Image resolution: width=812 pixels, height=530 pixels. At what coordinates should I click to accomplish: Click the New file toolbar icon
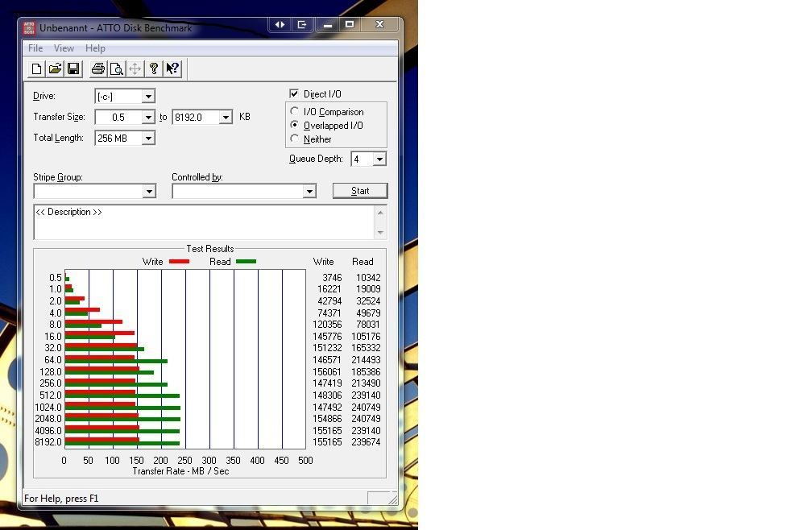37,68
